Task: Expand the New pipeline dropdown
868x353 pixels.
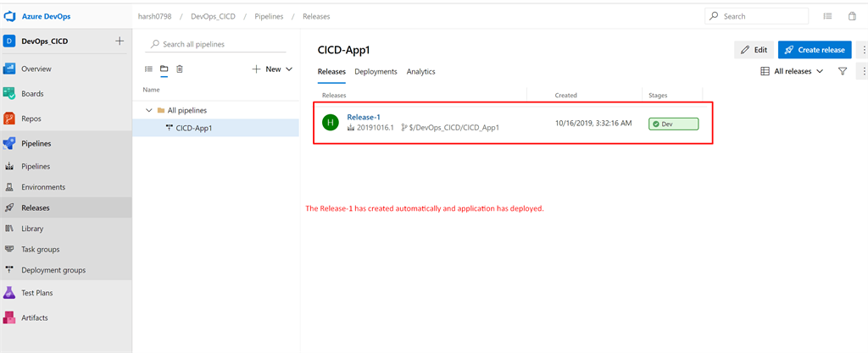Action: (273, 69)
